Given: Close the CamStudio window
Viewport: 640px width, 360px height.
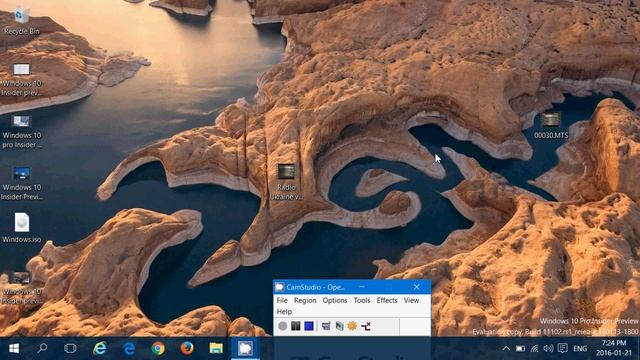Looking at the screenshot, I should click(x=416, y=287).
